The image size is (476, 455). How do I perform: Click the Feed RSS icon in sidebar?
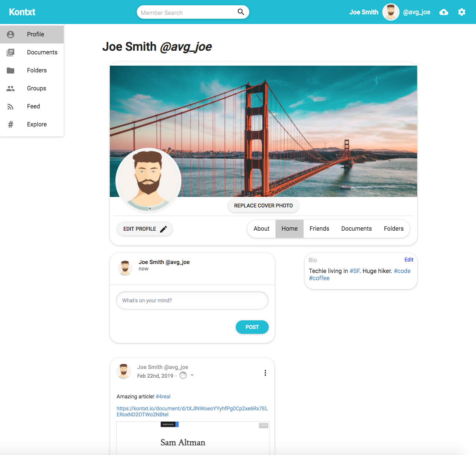[x=10, y=107]
